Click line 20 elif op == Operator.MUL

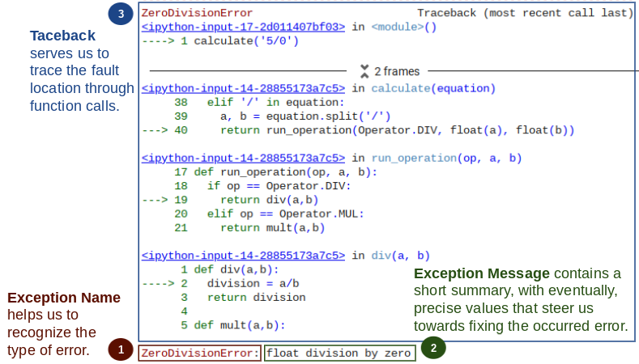tap(269, 214)
